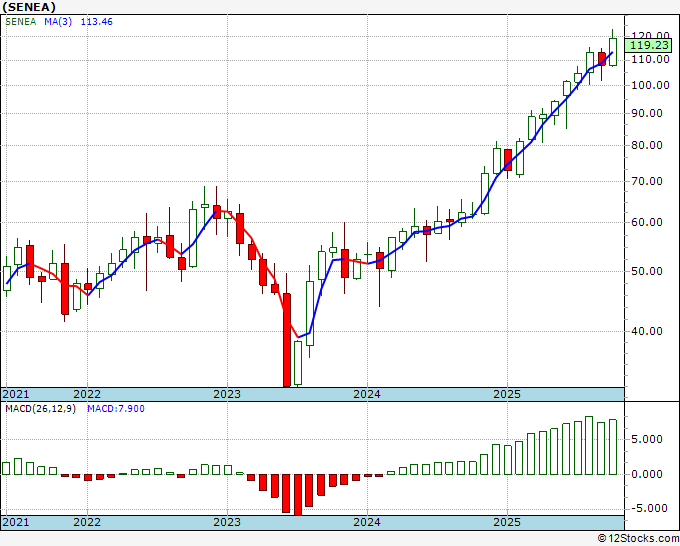Viewport: 680px width, 546px height.
Task: Click the tall red candlestick of mid-2023 crash
Action: pyautogui.click(x=287, y=340)
